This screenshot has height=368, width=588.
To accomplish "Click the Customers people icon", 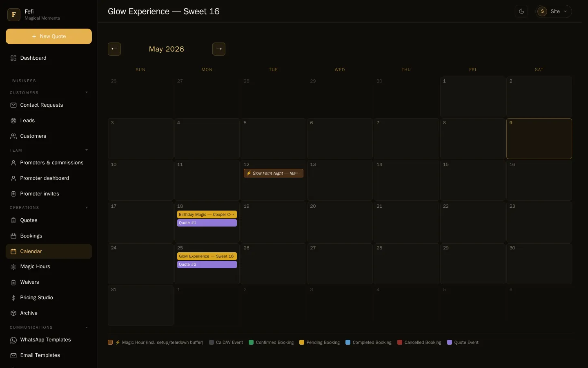I will click(x=13, y=136).
